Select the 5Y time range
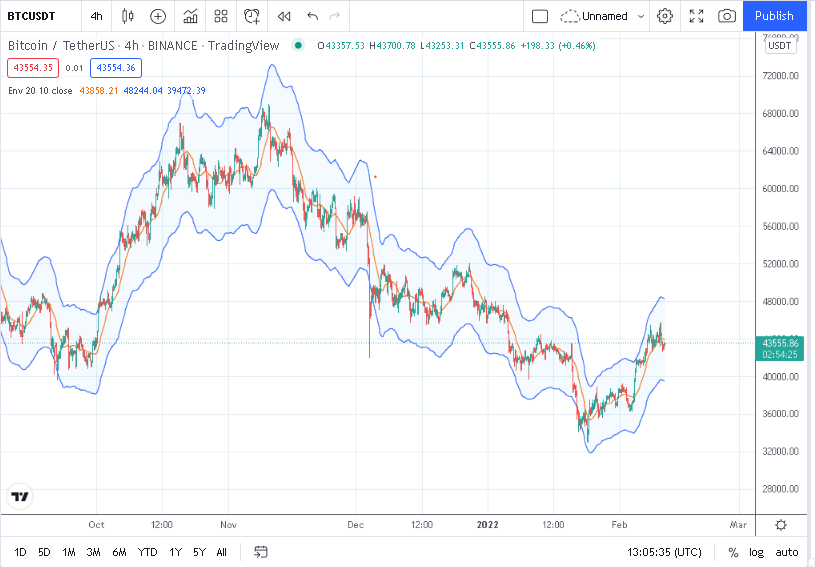Screen dimensions: 815x567 [x=200, y=552]
